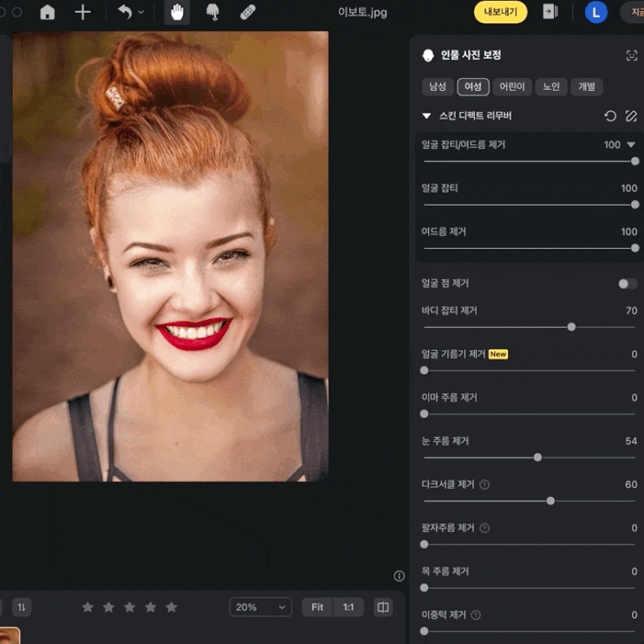
Task: Select the 노인 preset tab
Action: (551, 87)
